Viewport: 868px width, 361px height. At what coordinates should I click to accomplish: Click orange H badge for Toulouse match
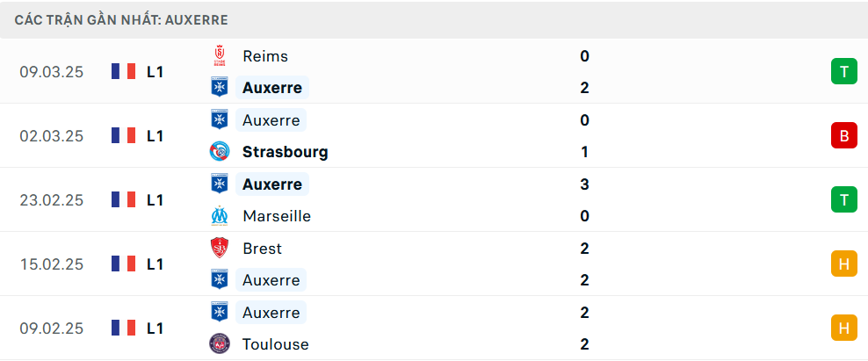pos(843,329)
